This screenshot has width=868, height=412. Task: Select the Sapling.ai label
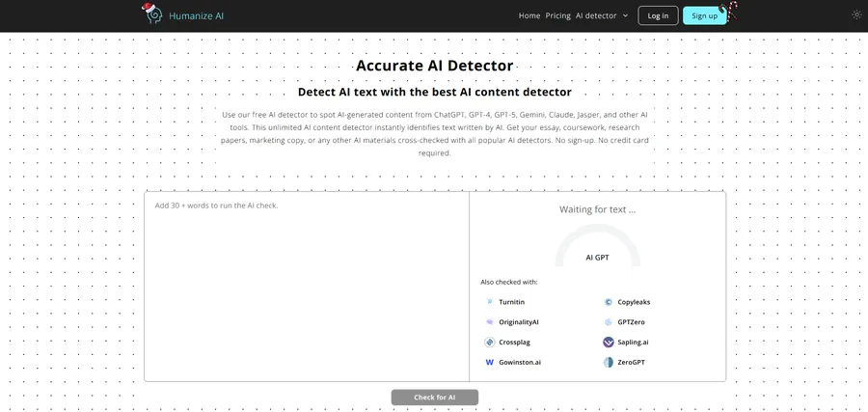[x=633, y=343]
